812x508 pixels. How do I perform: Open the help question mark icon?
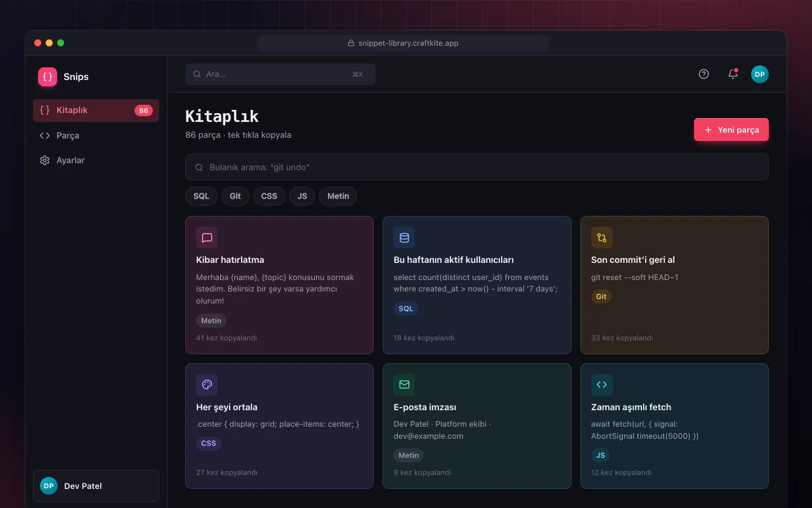pyautogui.click(x=704, y=74)
